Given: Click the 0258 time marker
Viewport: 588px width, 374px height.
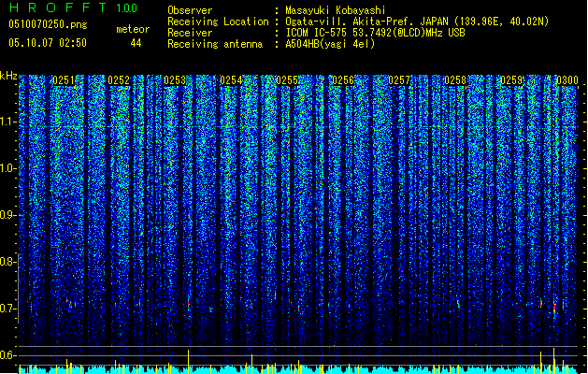Looking at the screenshot, I should pyautogui.click(x=455, y=80).
